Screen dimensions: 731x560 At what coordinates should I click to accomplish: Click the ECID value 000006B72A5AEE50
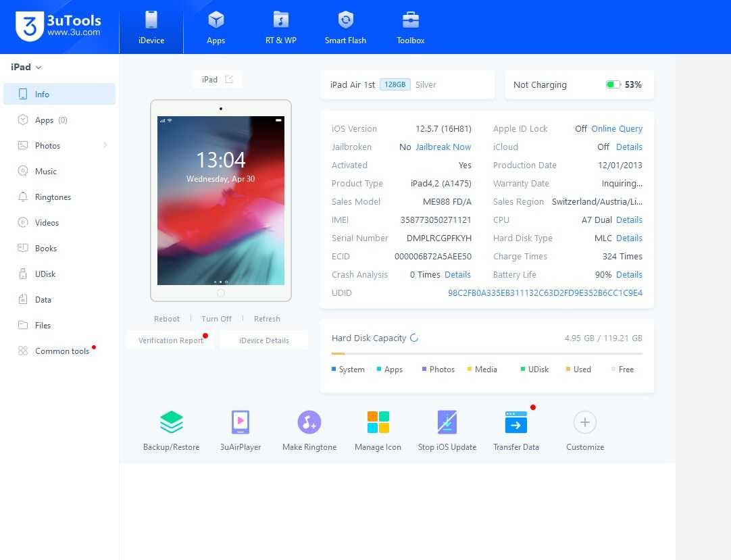[x=433, y=257]
